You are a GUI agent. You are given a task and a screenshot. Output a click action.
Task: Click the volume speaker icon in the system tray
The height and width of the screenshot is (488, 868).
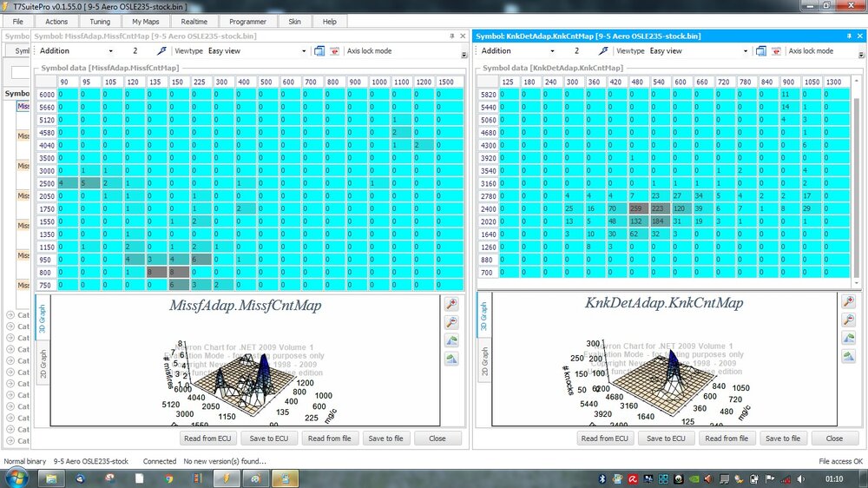[800, 479]
